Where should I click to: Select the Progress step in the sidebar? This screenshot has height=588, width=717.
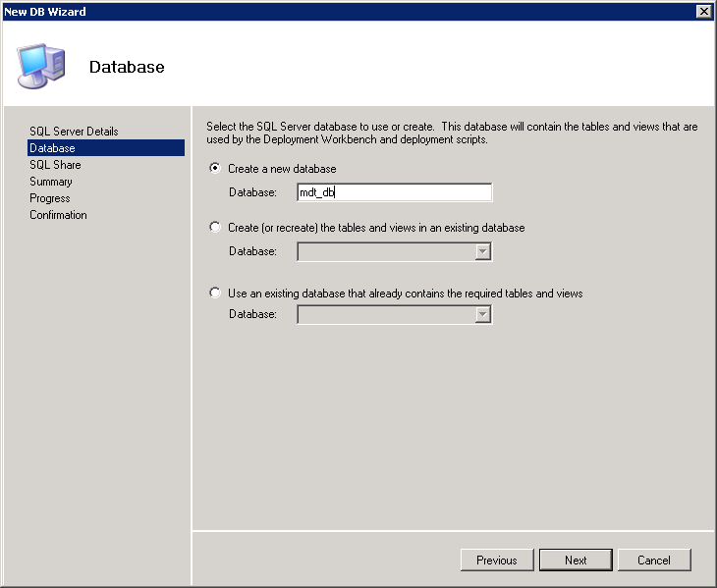pos(50,198)
